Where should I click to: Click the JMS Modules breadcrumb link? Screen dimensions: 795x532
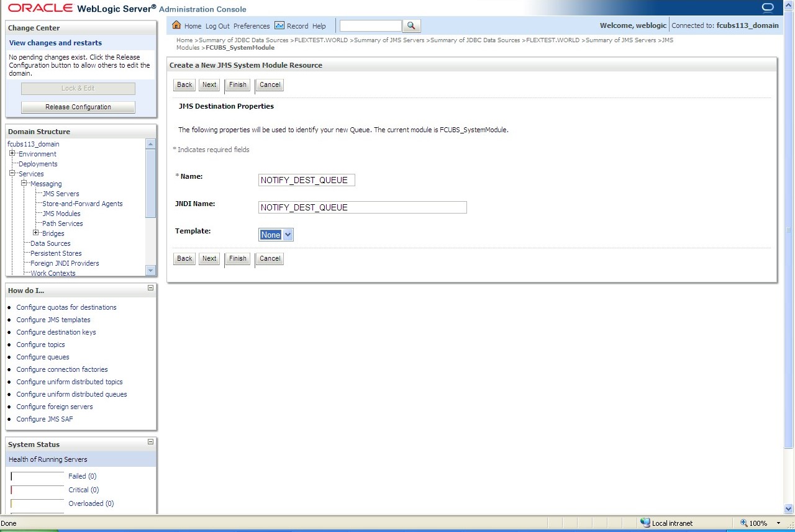pos(425,43)
